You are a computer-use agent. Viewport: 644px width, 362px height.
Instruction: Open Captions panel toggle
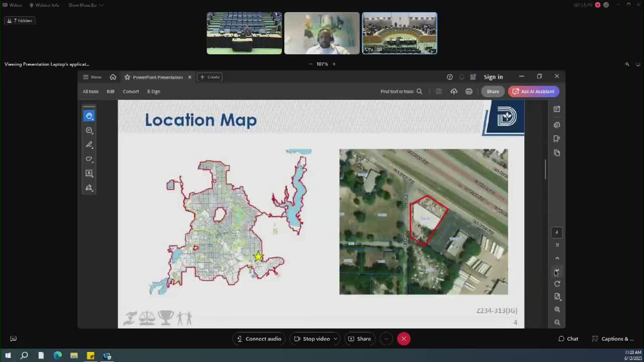(x=612, y=339)
